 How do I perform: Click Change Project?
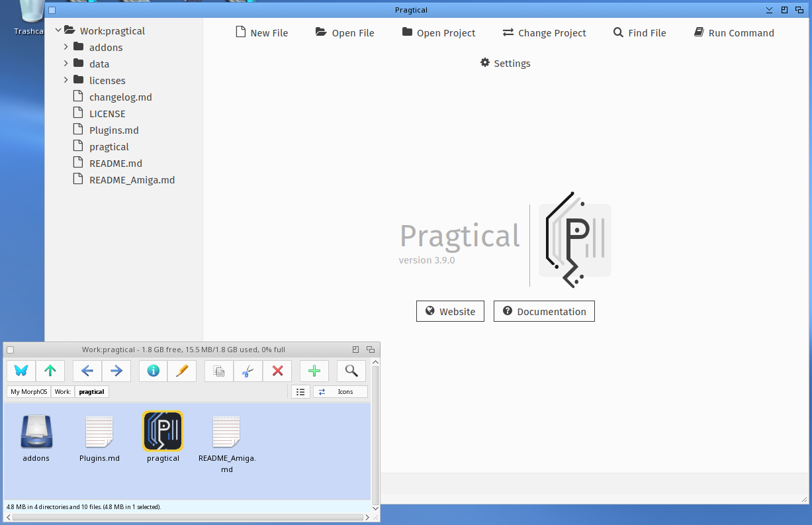(545, 33)
